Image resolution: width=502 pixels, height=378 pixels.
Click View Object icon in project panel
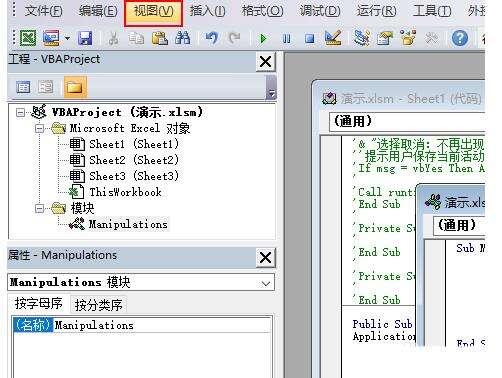46,87
